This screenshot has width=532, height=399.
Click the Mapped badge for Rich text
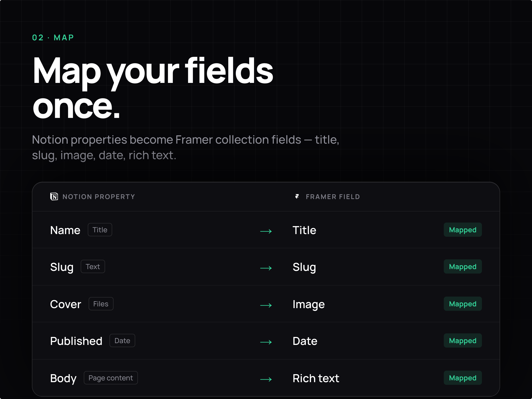(462, 378)
